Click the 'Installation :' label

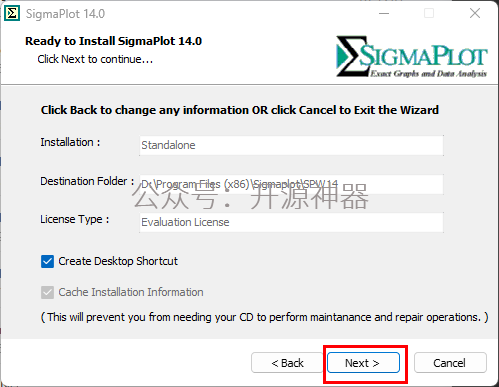(70, 142)
